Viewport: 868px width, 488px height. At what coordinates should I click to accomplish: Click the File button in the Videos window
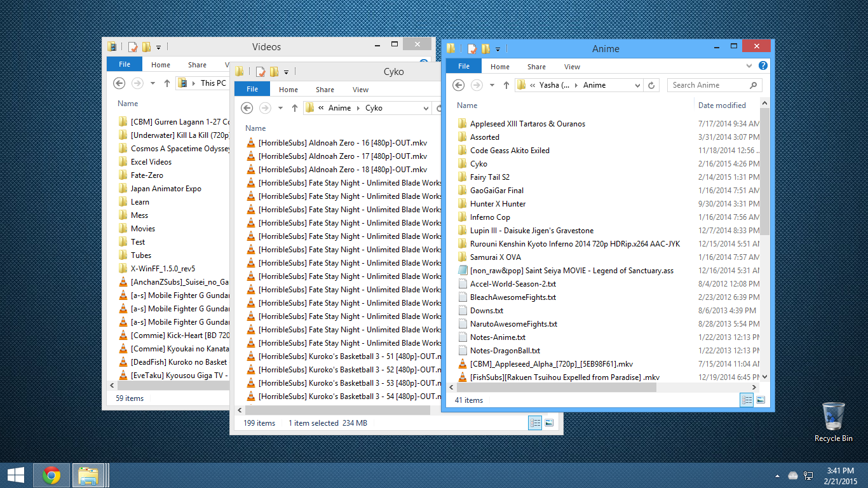(x=125, y=64)
